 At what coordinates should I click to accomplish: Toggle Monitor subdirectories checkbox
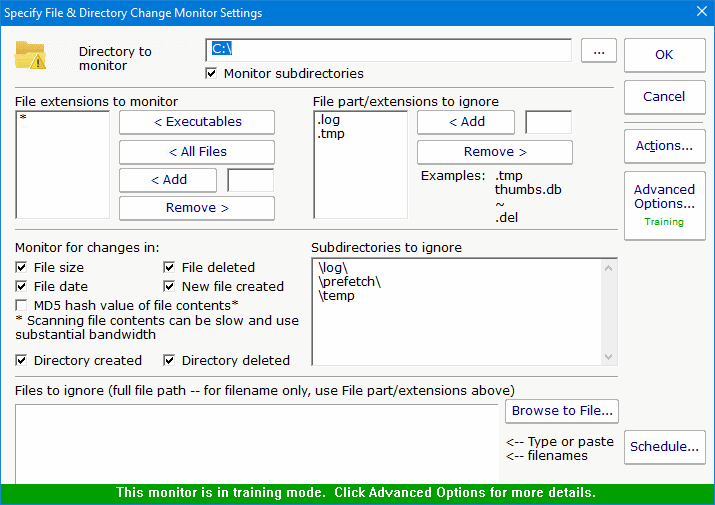pos(211,73)
